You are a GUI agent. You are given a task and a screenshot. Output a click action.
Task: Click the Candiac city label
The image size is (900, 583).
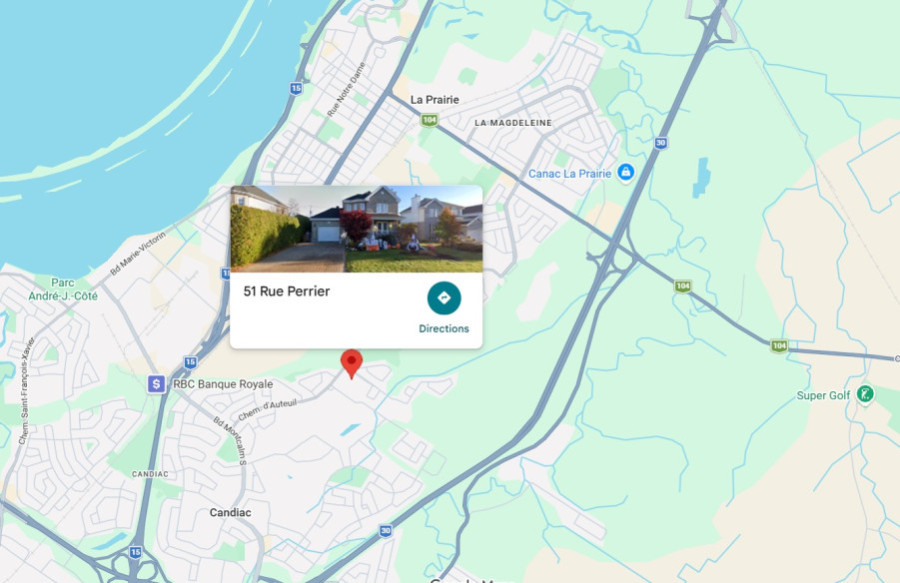pos(230,512)
